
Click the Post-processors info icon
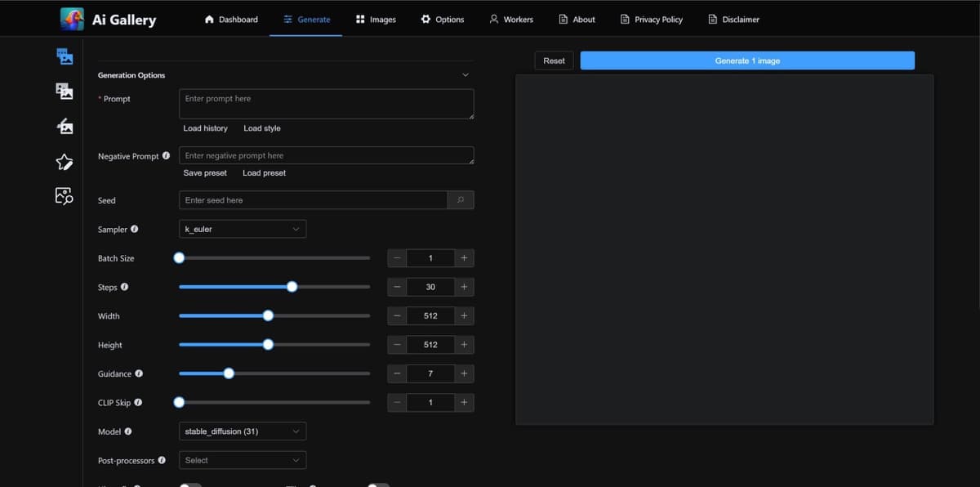[162, 460]
